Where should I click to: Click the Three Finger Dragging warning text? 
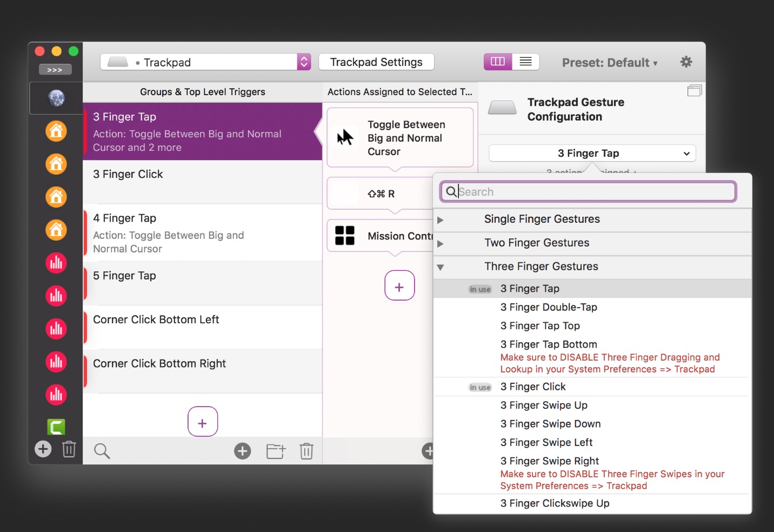click(x=610, y=363)
